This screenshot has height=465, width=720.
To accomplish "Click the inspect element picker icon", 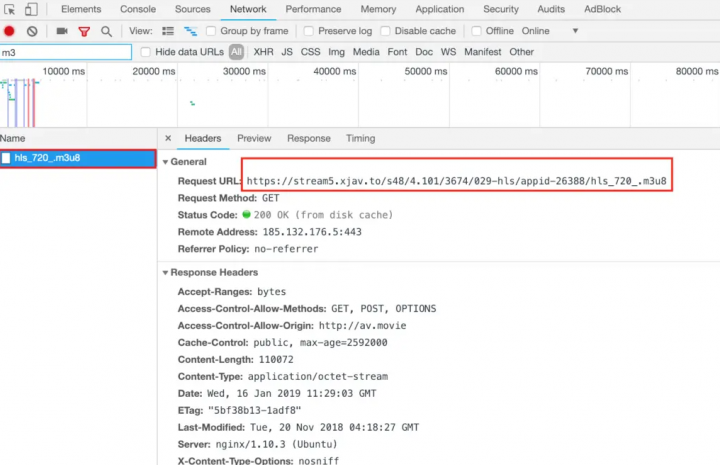I will [8, 9].
